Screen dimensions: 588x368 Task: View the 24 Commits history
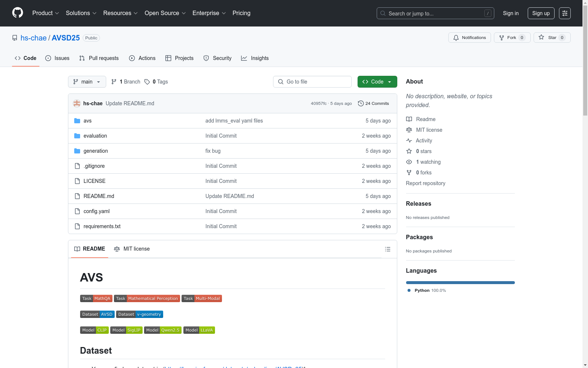[373, 103]
